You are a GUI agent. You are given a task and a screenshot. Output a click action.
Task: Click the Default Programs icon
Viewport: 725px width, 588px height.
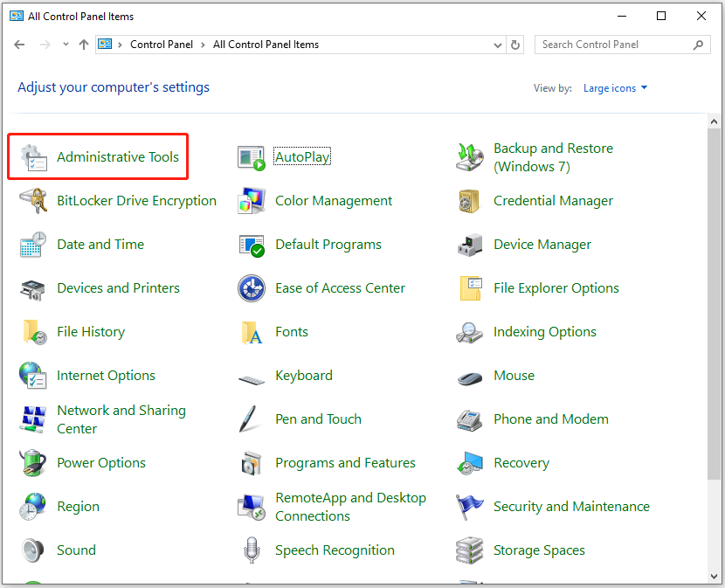pos(252,246)
